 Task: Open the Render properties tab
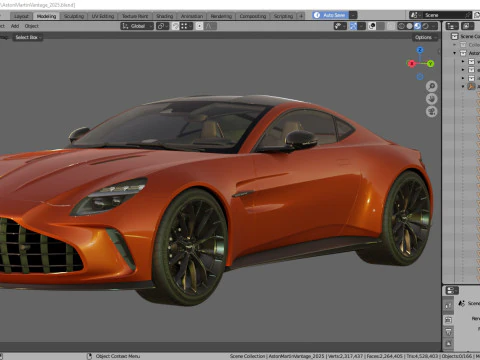click(448, 320)
